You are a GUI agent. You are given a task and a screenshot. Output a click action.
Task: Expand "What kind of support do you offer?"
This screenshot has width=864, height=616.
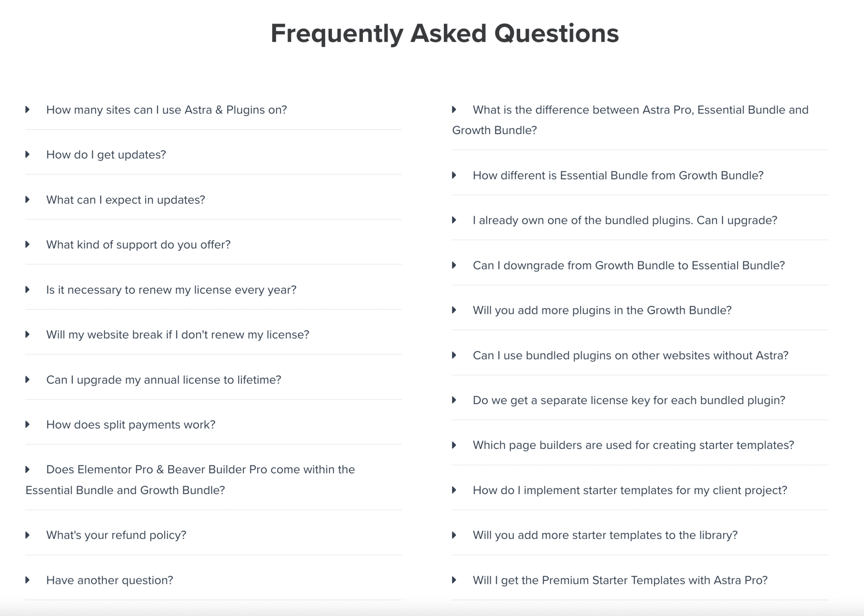click(x=138, y=245)
